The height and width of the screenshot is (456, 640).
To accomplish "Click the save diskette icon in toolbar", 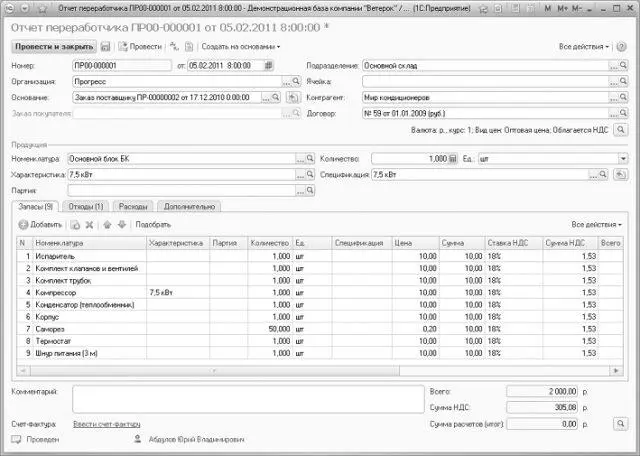I will (x=106, y=47).
